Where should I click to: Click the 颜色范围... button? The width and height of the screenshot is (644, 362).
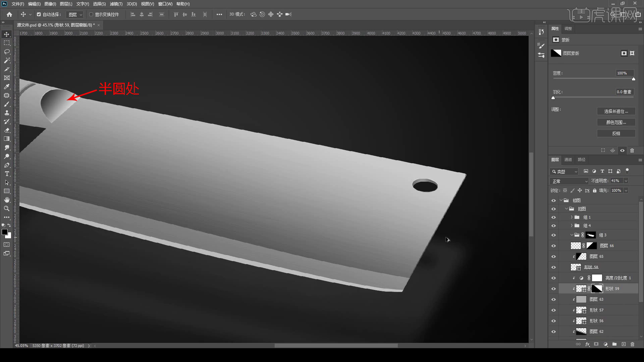(x=616, y=122)
